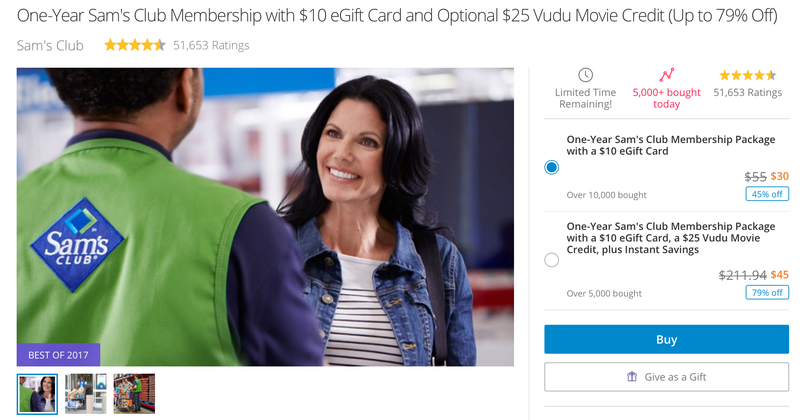The height and width of the screenshot is (420, 800).
Task: Select the $30 membership with eGift Card option
Action: click(x=551, y=167)
